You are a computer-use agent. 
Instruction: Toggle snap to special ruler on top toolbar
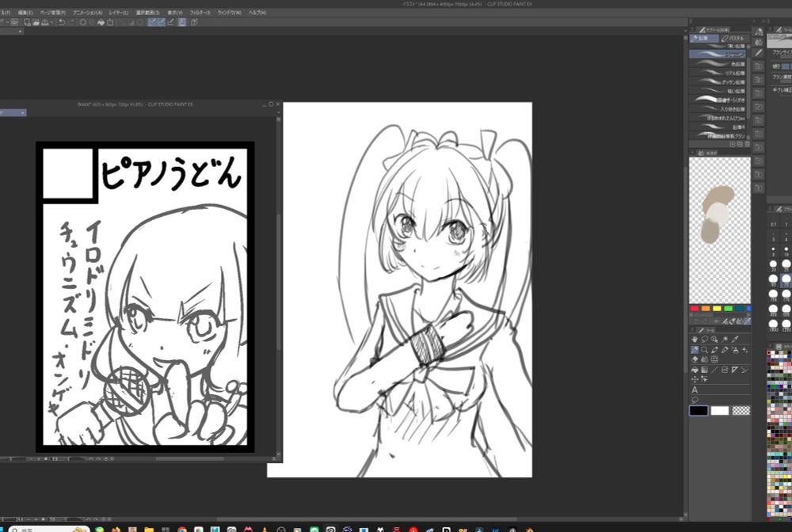162,21
